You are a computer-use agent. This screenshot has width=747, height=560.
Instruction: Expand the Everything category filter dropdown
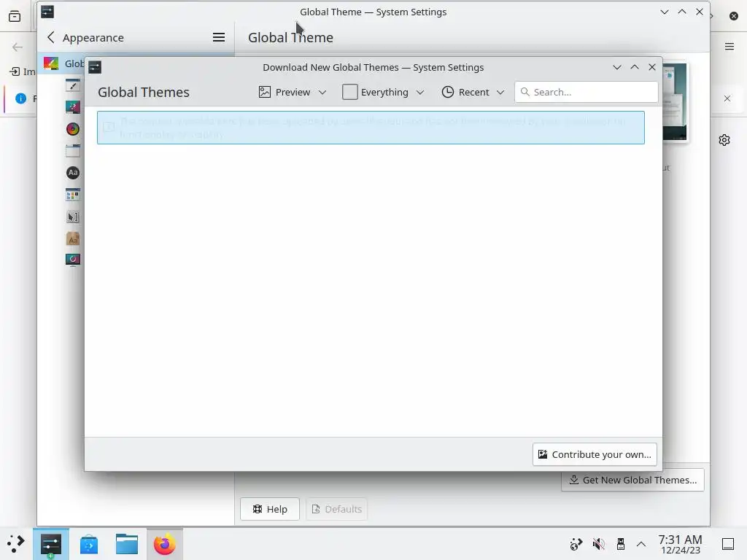tap(384, 92)
